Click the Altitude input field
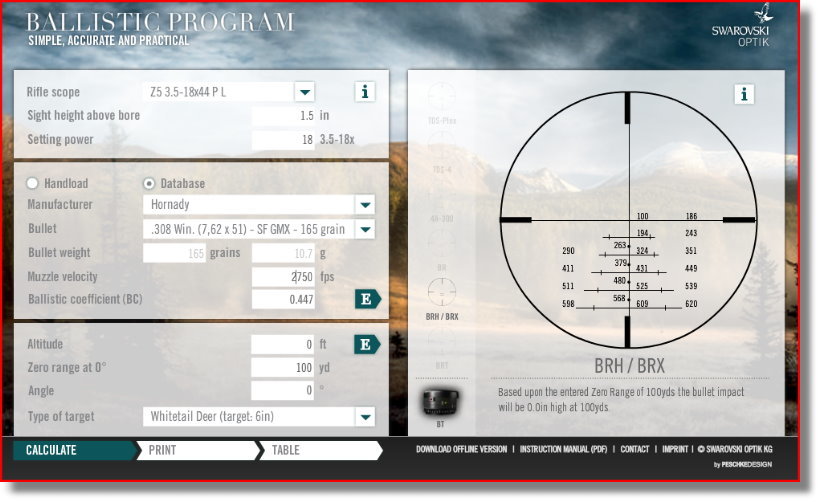This screenshot has height=502, width=820. tap(282, 345)
